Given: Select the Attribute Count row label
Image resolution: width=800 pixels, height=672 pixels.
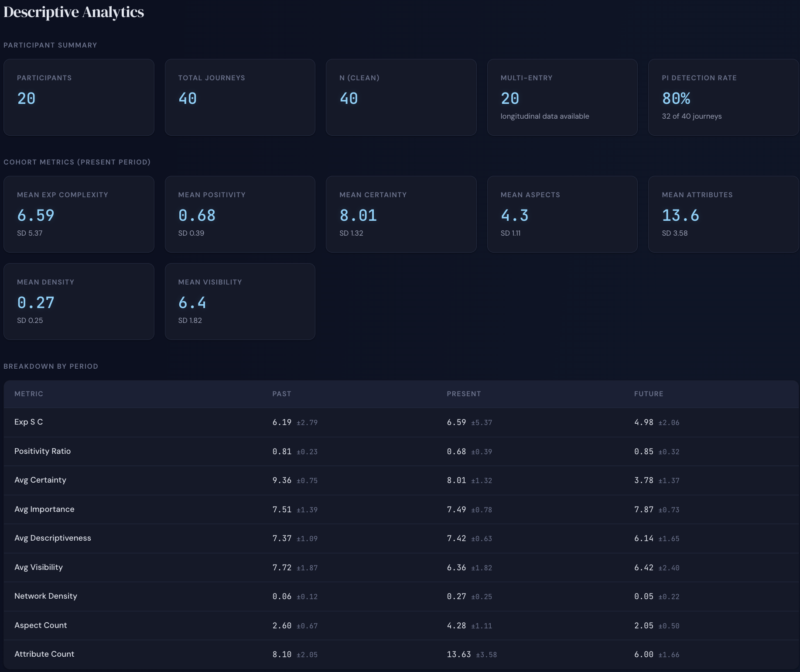Looking at the screenshot, I should tap(44, 654).
